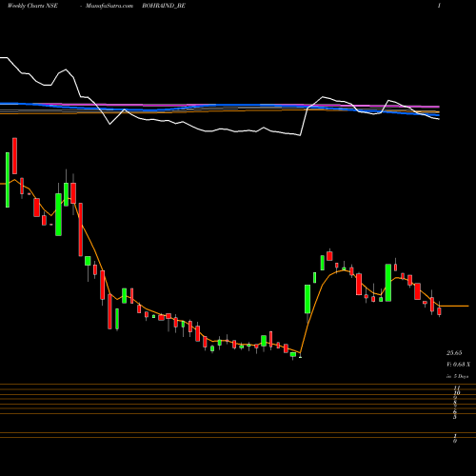This screenshot has height=476, width=476.
Task: Click axis label 10 on the lower scale
Action: pos(457,393)
